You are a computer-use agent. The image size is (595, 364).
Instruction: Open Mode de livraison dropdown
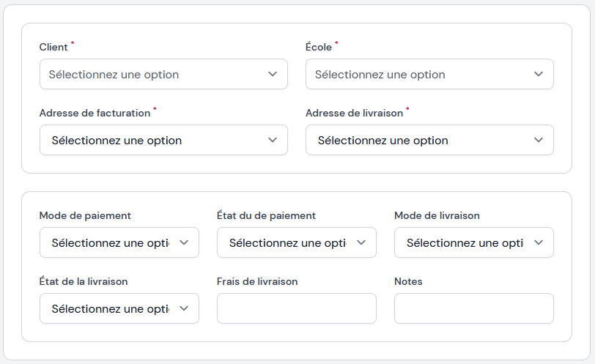465,243
